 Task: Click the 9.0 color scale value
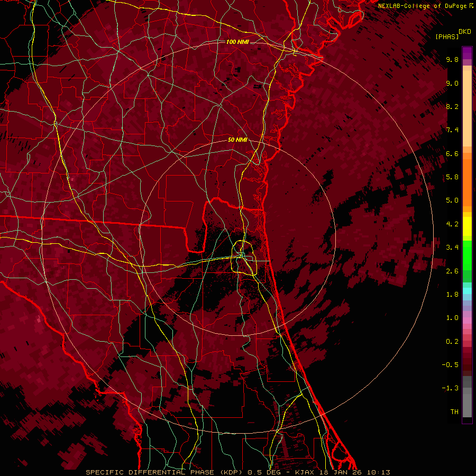(x=452, y=83)
